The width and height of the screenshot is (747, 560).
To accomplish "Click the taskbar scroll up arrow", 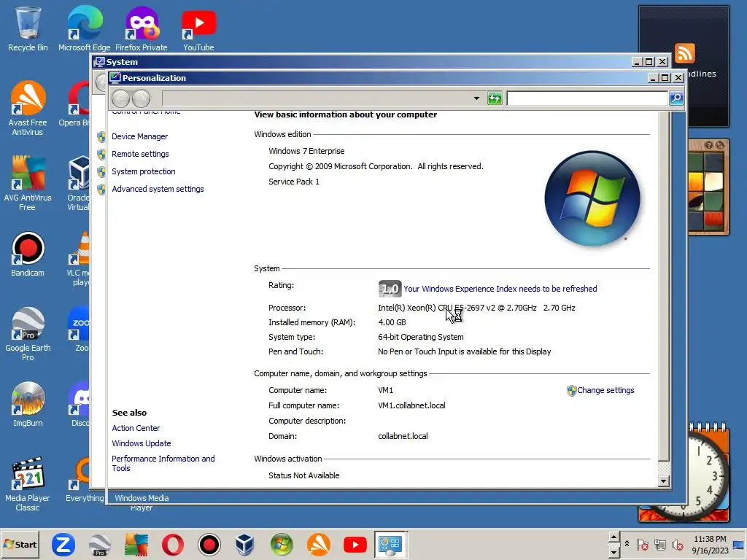I will coord(614,537).
